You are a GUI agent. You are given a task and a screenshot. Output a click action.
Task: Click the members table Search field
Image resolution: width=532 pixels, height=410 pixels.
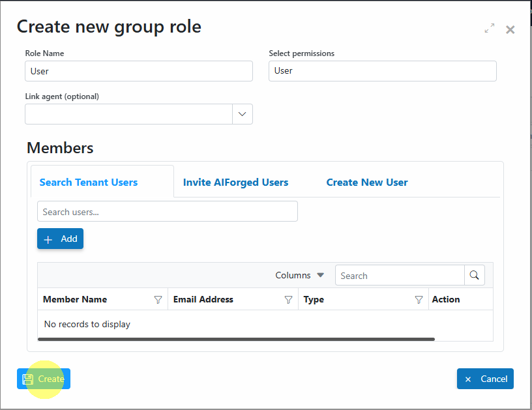coord(400,275)
